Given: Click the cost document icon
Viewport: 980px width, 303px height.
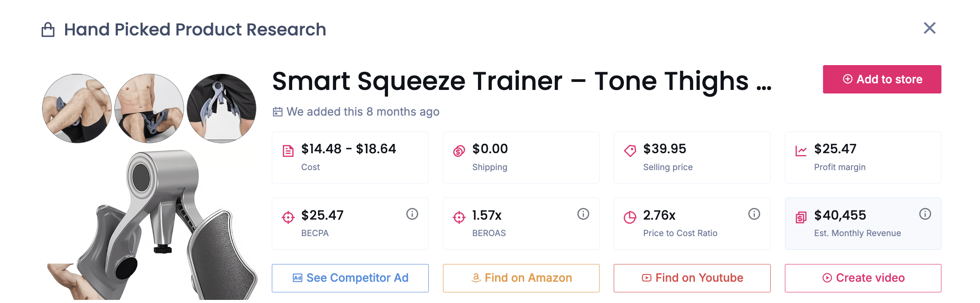Looking at the screenshot, I should pos(288,150).
